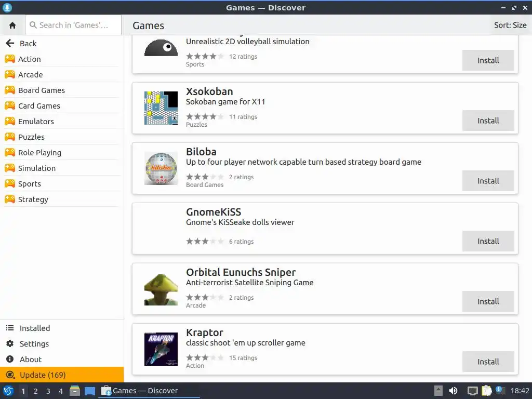Screen dimensions: 532x399
Task: Click Biloba's Board Games category label
Action: [205, 185]
